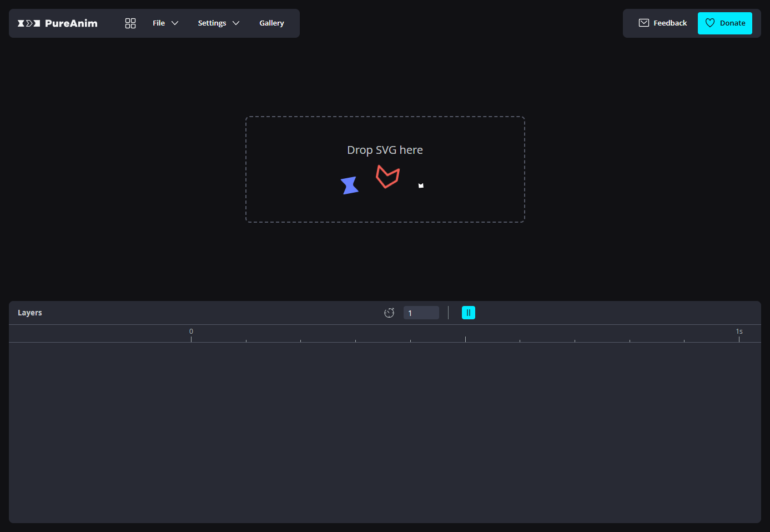This screenshot has width=770, height=532.
Task: Open the grid dashboard icon
Action: (x=130, y=23)
